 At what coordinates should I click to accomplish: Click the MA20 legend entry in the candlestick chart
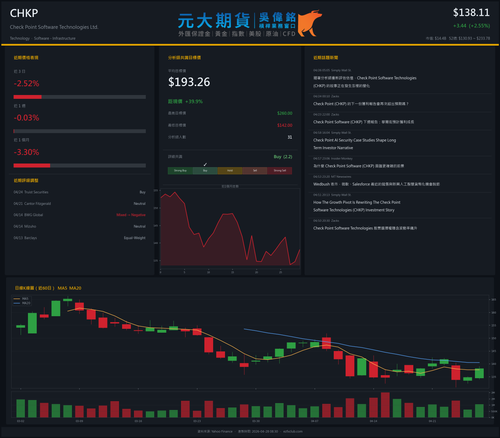tap(22, 303)
